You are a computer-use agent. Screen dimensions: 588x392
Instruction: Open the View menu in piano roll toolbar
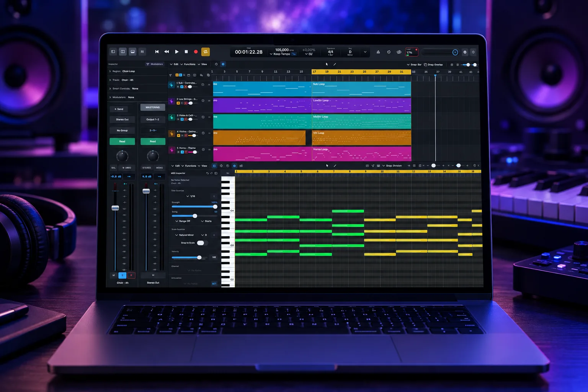pyautogui.click(x=203, y=166)
